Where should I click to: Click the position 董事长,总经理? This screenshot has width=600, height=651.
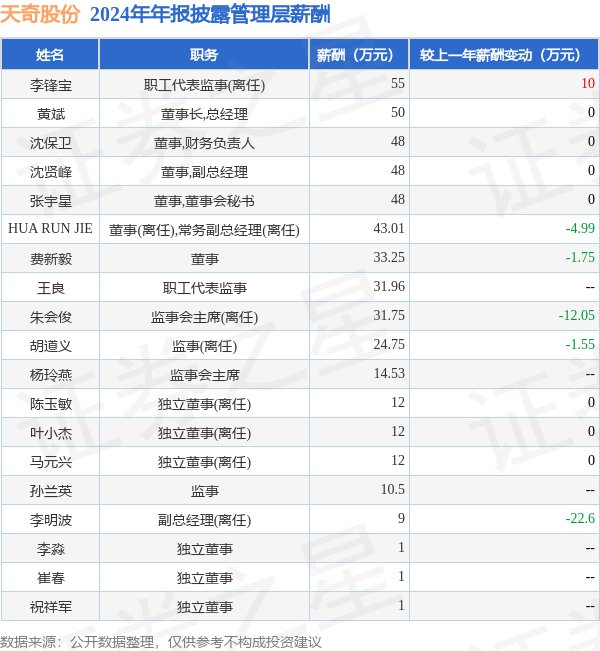[x=204, y=114]
